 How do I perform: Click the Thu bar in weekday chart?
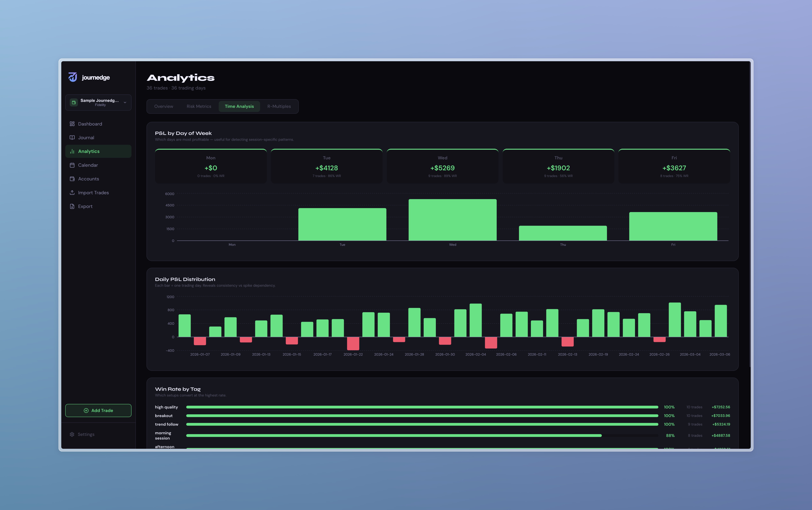pyautogui.click(x=563, y=233)
